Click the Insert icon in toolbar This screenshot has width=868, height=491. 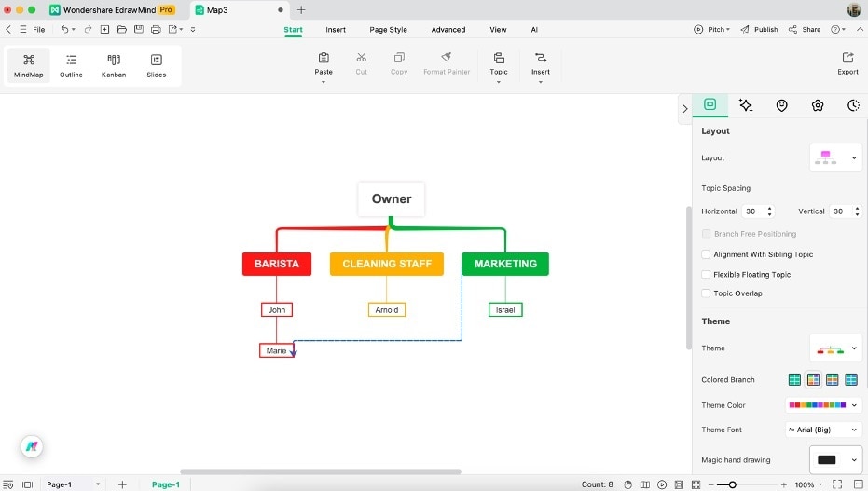coord(541,58)
